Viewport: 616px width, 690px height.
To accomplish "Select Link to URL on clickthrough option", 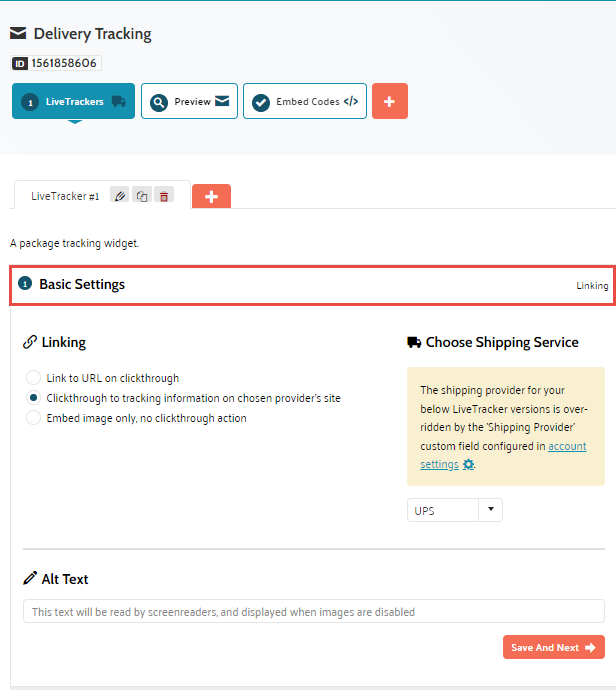I will [x=34, y=378].
